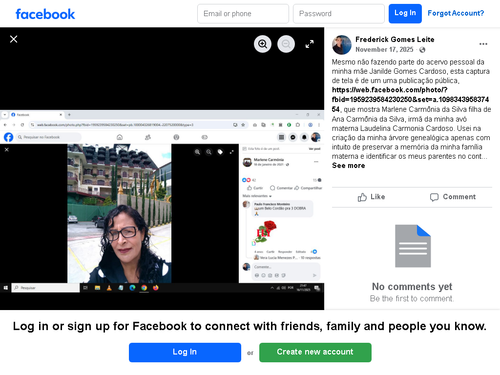The image size is (500, 375).
Task: Open the Forgot Account? link
Action: point(456,13)
